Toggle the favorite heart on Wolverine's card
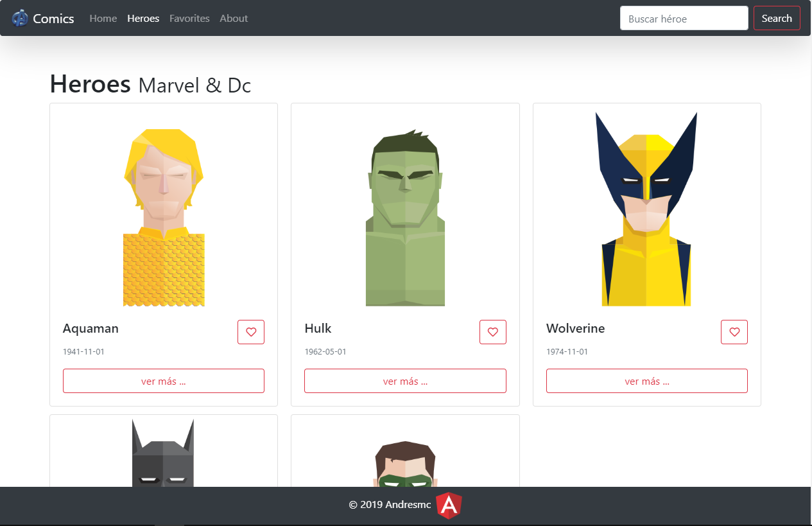This screenshot has width=812, height=526. [734, 332]
